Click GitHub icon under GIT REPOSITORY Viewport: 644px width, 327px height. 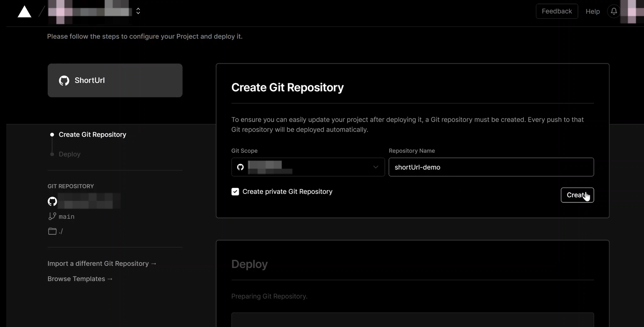tap(52, 201)
